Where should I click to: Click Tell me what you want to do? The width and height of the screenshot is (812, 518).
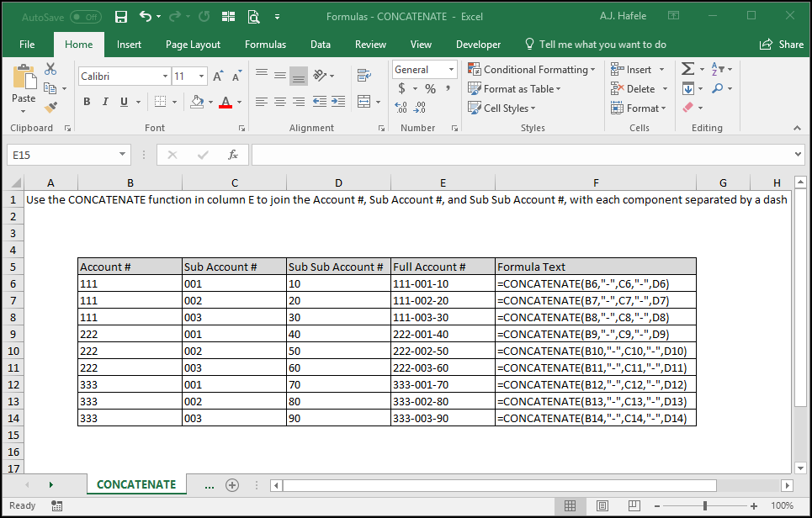596,45
